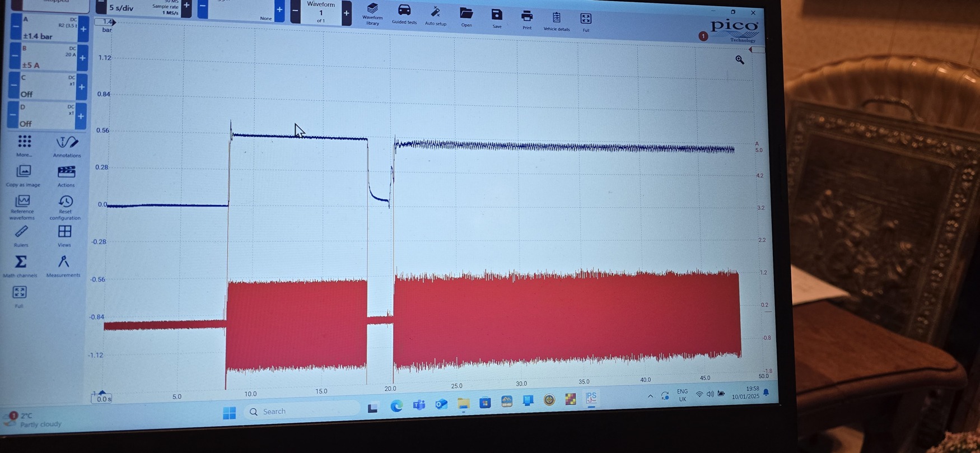Select the Rulers tool

click(x=21, y=236)
